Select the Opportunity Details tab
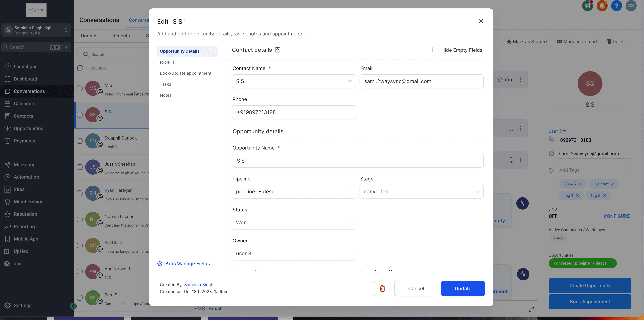The width and height of the screenshot is (644, 320). (x=187, y=51)
